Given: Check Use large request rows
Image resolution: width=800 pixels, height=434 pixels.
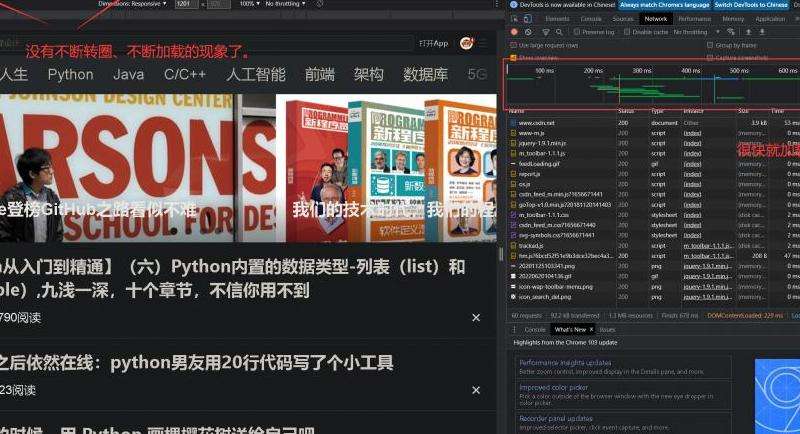Looking at the screenshot, I should [x=514, y=45].
